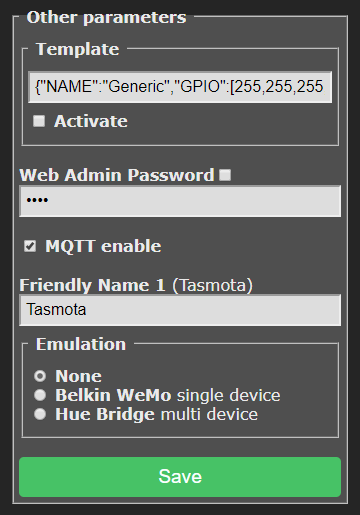Enable the Activate template checkbox
Viewport: 360px width, 515px height.
click(x=39, y=121)
